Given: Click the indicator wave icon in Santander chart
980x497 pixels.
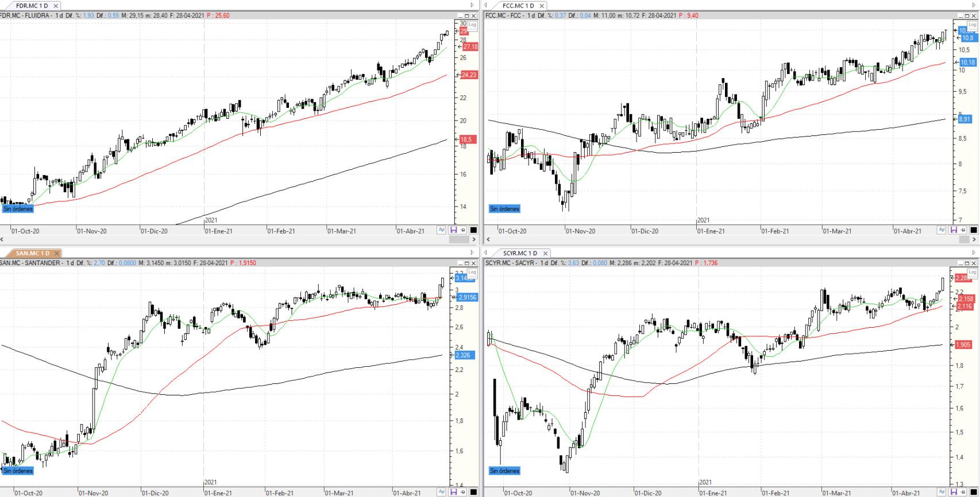Looking at the screenshot, I should (441, 492).
